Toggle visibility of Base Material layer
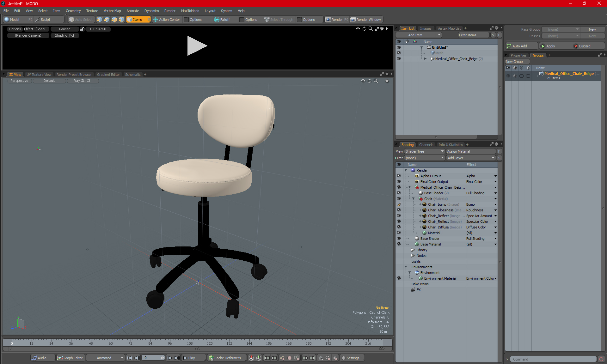Screen dimensions: 607x364 pos(399,244)
